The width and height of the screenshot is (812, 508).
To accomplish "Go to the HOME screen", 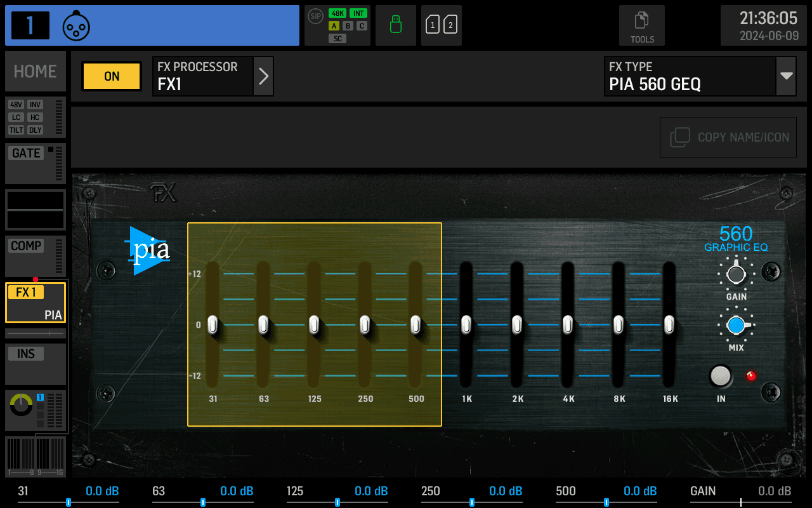I will tap(36, 71).
